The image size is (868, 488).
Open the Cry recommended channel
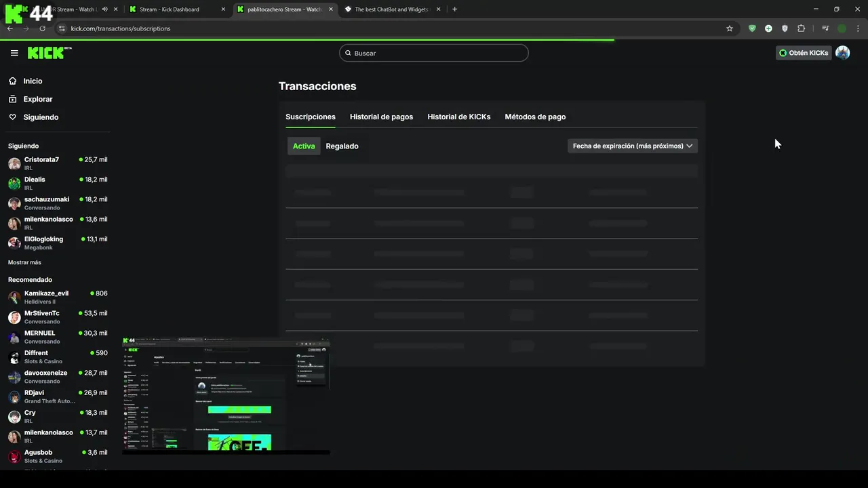(x=58, y=416)
